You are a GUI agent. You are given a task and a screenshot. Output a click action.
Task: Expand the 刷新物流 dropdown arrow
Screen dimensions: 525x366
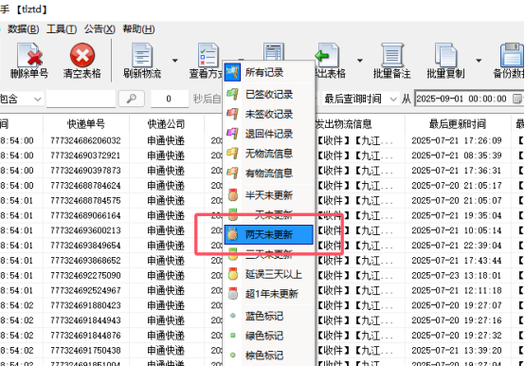(x=175, y=61)
